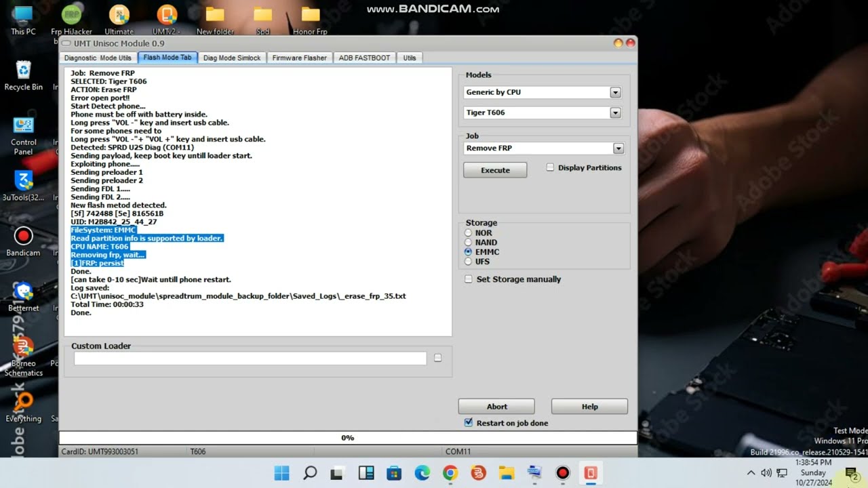Click the Help button
The width and height of the screenshot is (868, 488).
point(589,407)
